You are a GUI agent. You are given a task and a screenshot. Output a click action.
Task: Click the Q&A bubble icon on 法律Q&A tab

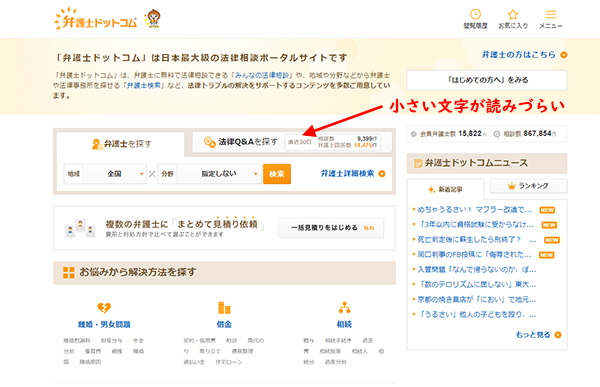[210, 142]
